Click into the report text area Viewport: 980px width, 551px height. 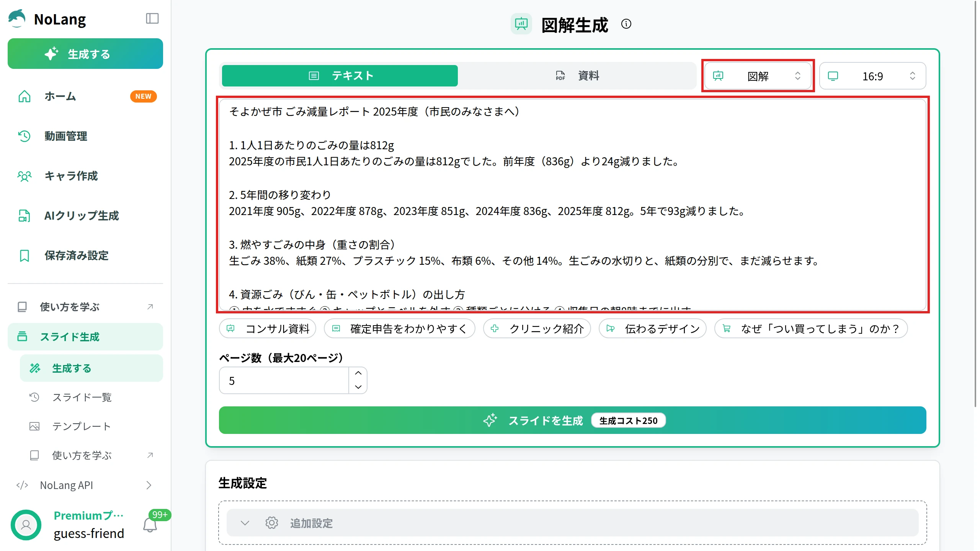pyautogui.click(x=573, y=204)
